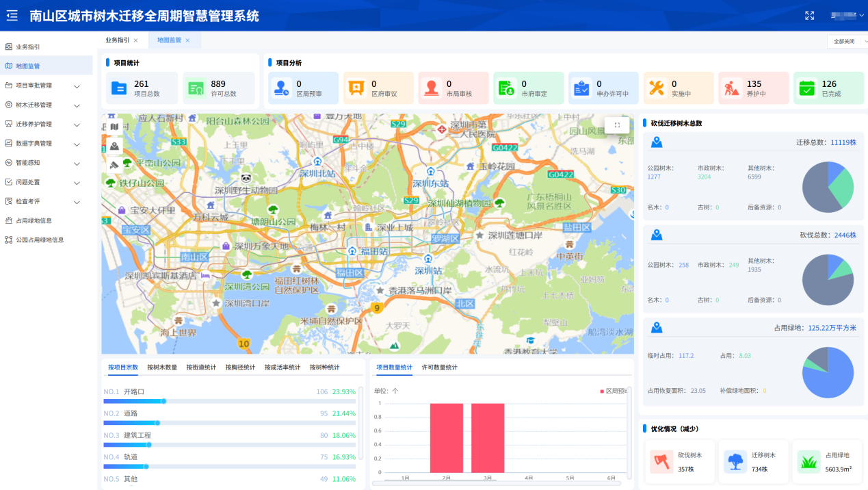Click the surveillance camera map tool icon
The image size is (868, 490).
(x=114, y=165)
